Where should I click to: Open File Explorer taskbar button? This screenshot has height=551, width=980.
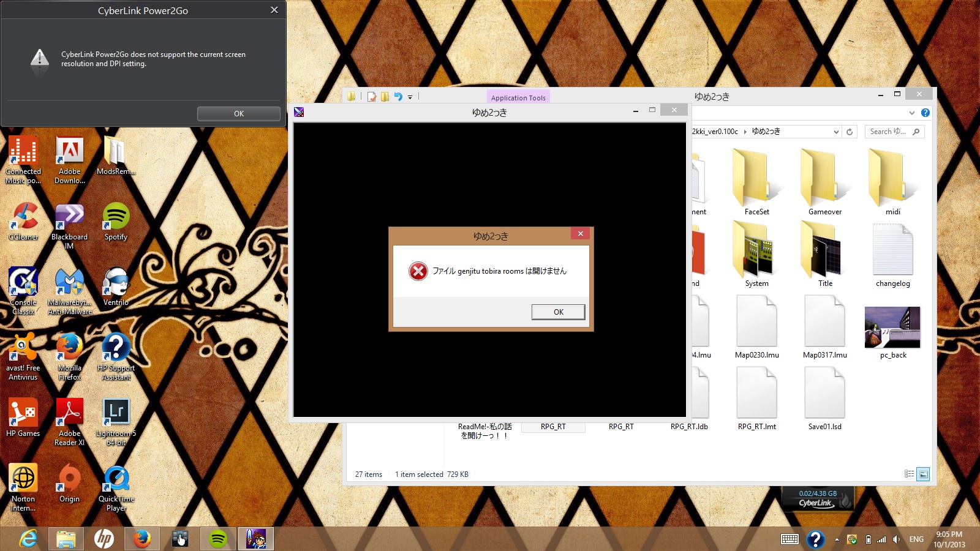coord(66,539)
